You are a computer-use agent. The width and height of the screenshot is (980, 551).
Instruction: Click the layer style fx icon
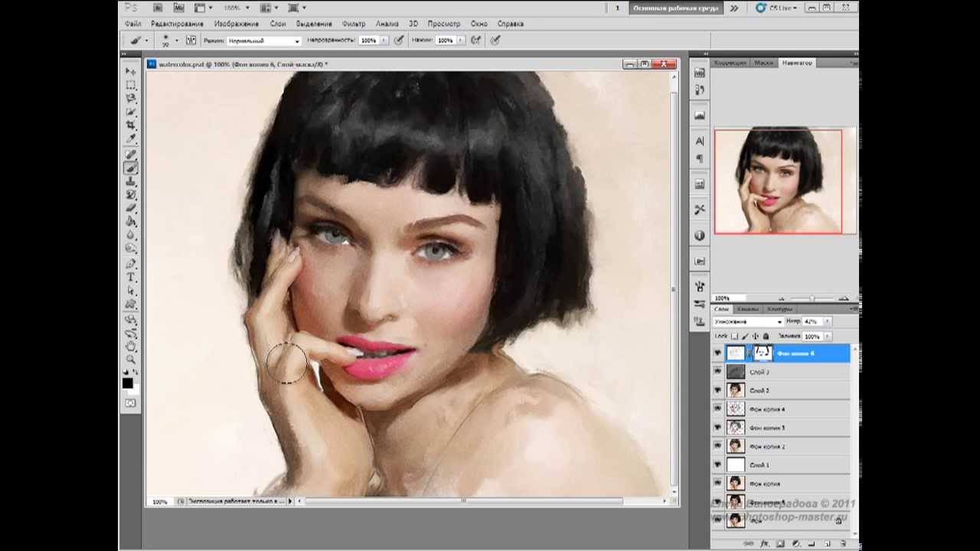763,543
